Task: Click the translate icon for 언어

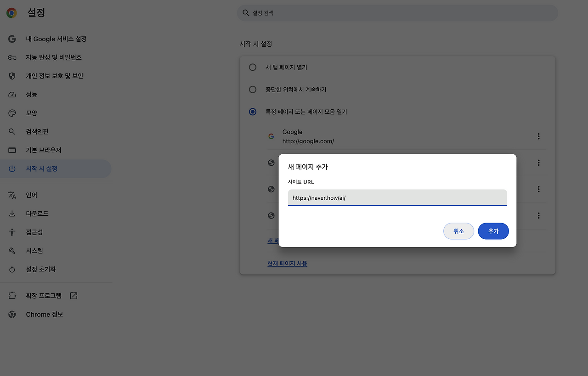Action: [x=12, y=195]
